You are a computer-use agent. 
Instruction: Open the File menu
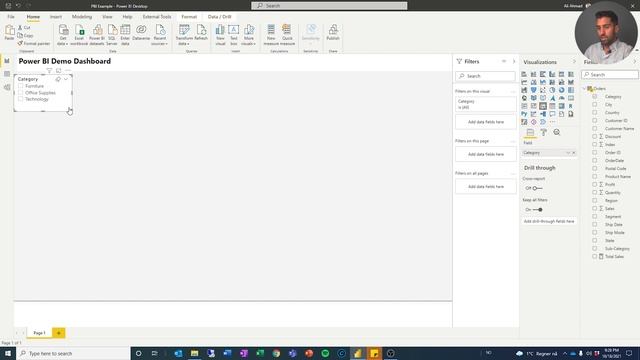click(11, 17)
